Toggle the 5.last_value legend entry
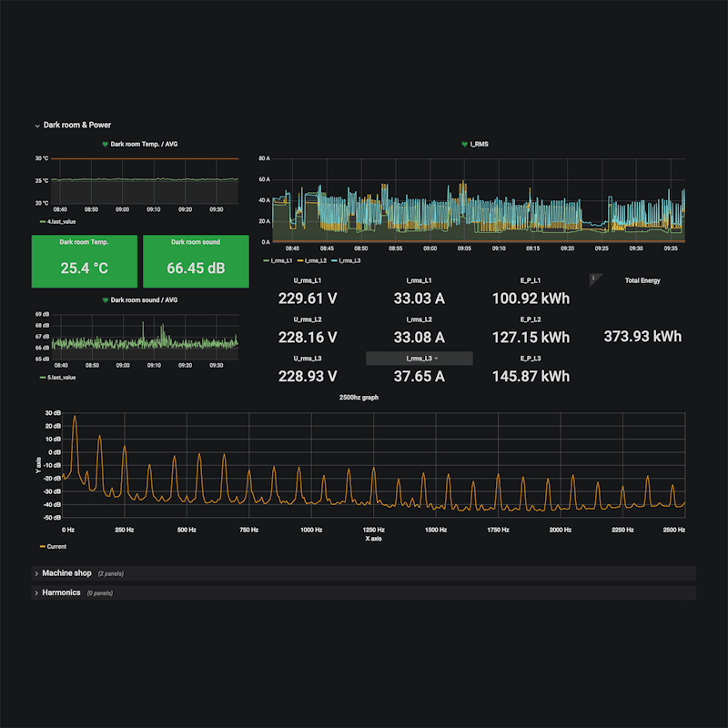The image size is (728, 728). click(64, 376)
